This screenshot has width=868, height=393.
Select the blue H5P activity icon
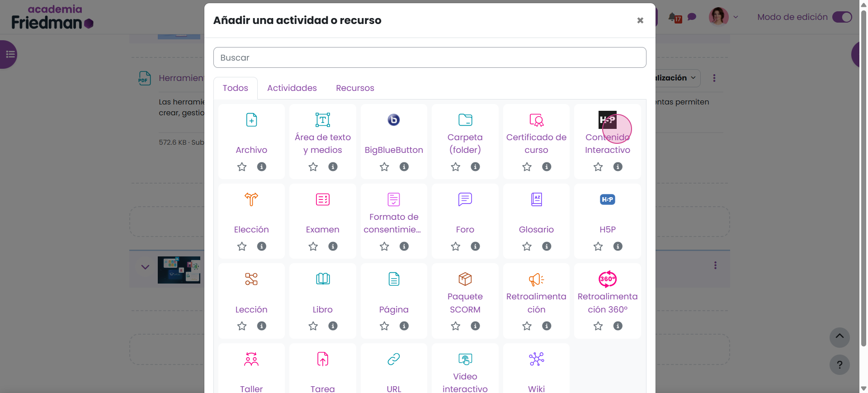point(608,199)
